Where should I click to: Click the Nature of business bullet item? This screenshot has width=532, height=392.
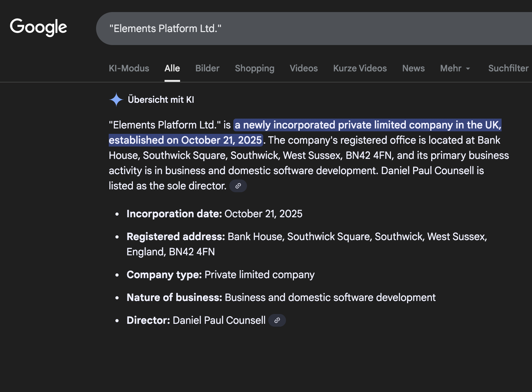(x=281, y=297)
